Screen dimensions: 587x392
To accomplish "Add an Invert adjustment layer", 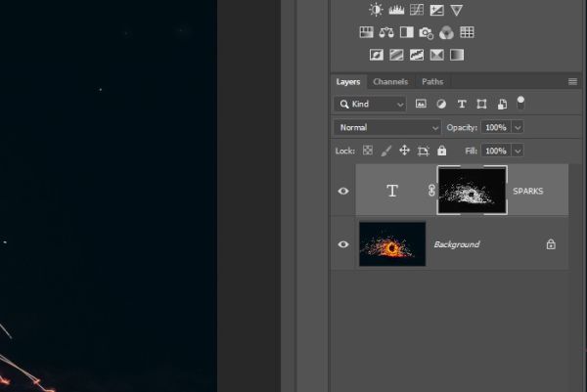I will click(377, 55).
